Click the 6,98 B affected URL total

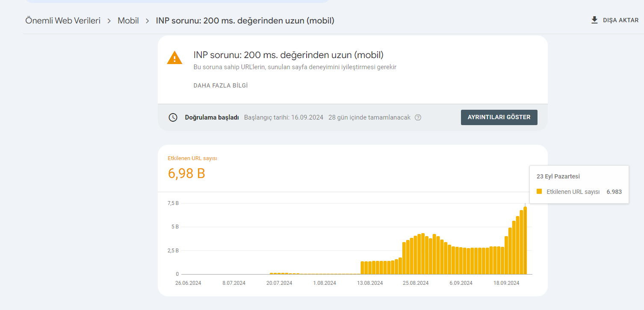(186, 173)
